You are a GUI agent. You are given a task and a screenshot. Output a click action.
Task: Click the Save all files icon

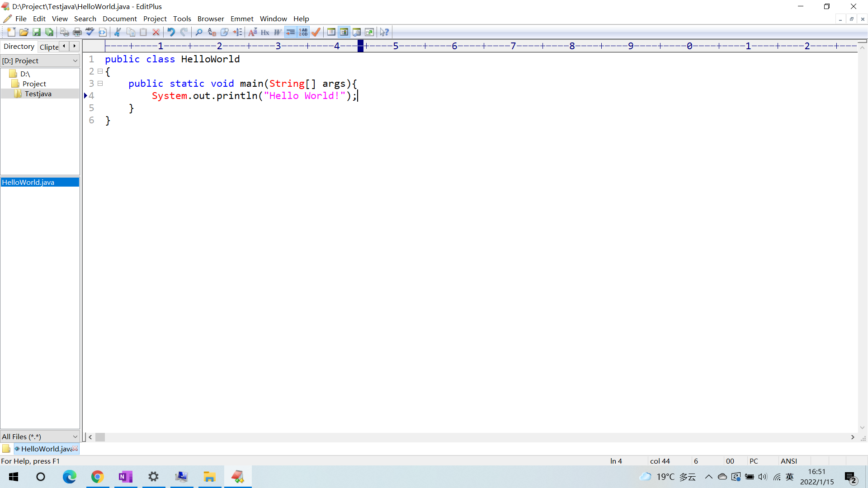pos(49,32)
